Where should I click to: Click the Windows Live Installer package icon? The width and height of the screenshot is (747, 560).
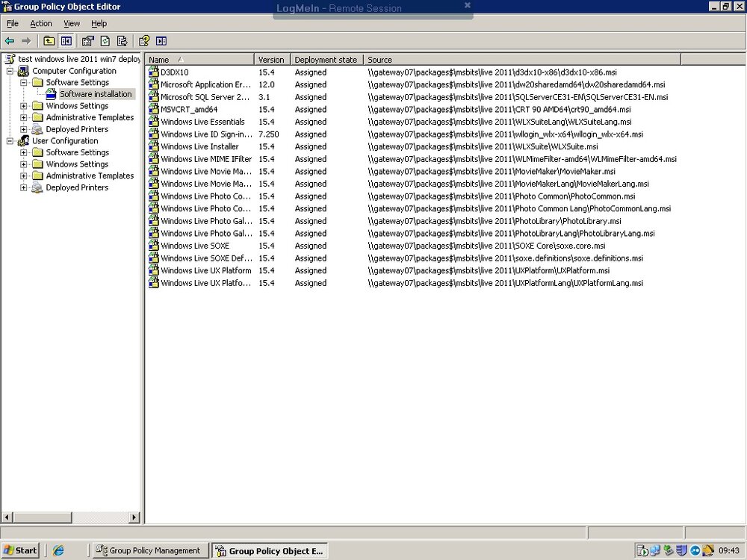[x=153, y=146]
